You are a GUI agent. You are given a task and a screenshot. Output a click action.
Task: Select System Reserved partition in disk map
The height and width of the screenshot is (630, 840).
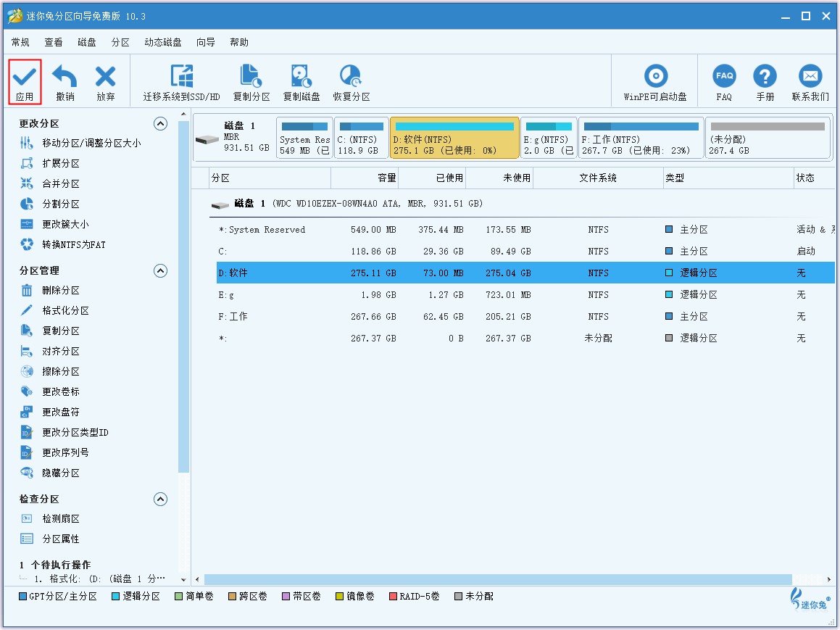(305, 138)
